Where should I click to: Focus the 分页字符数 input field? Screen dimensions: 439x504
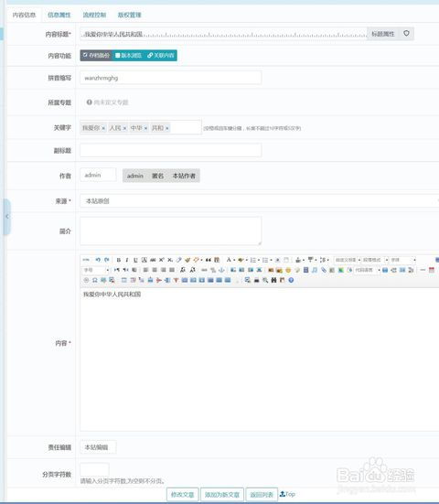pyautogui.click(x=94, y=469)
